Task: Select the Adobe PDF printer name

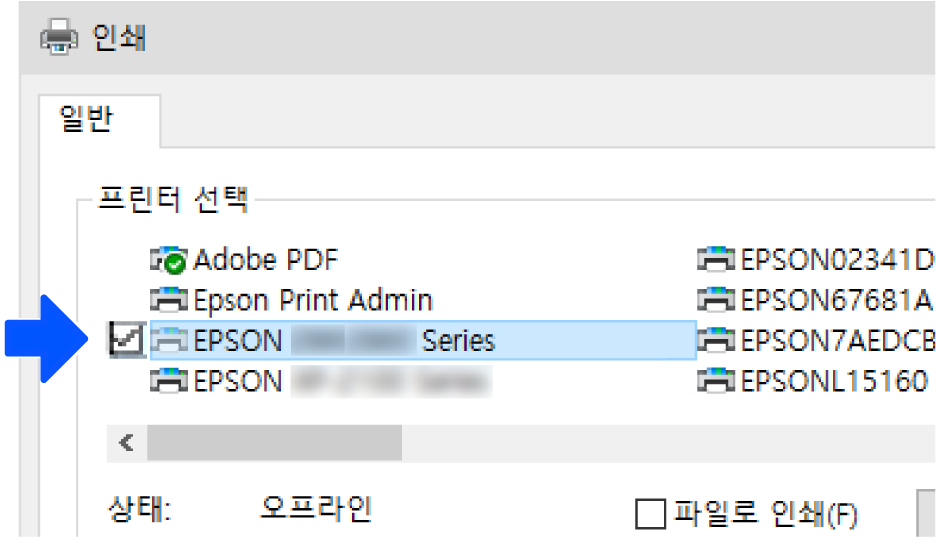Action: (x=266, y=261)
